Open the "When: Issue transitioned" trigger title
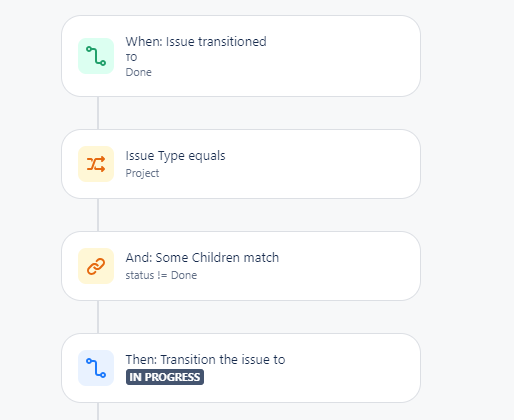This screenshot has height=420, width=514. [196, 42]
